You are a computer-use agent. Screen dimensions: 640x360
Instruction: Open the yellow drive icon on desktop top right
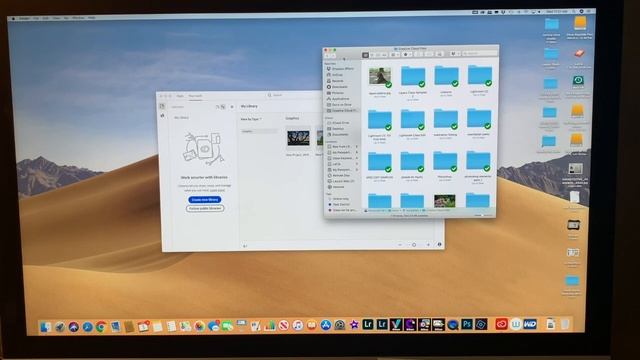click(580, 23)
